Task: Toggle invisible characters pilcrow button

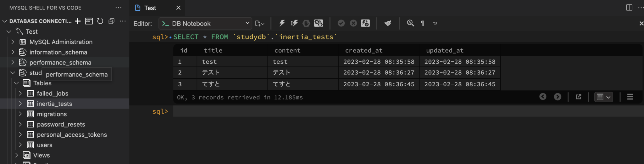Action: pos(422,23)
